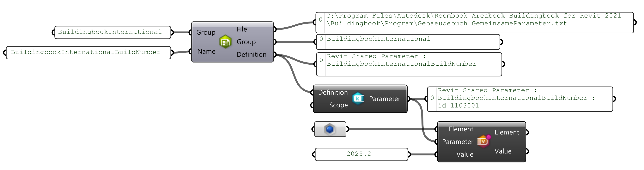Viewport: 644px width, 170px height.
Task: Click the Element input on the left side
Action: [x=461, y=129]
